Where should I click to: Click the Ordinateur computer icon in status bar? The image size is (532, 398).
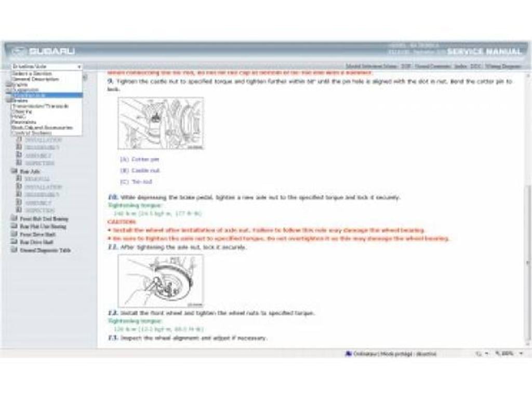(x=349, y=354)
